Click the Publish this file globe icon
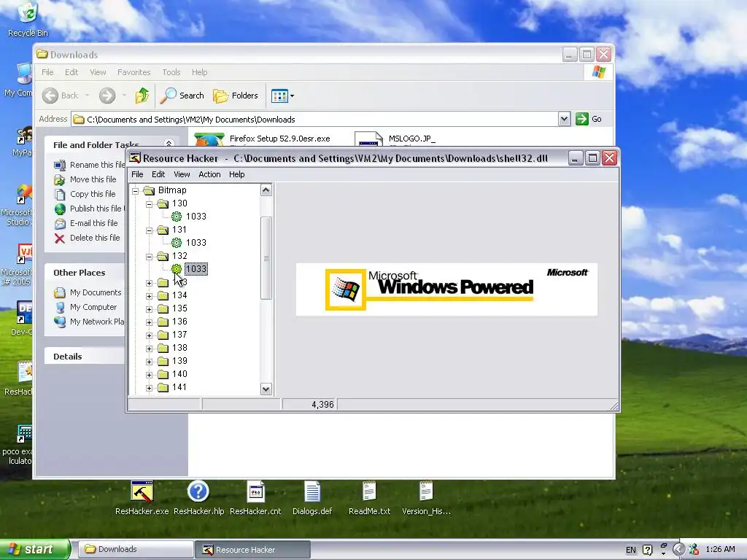747x560 pixels. coord(60,209)
